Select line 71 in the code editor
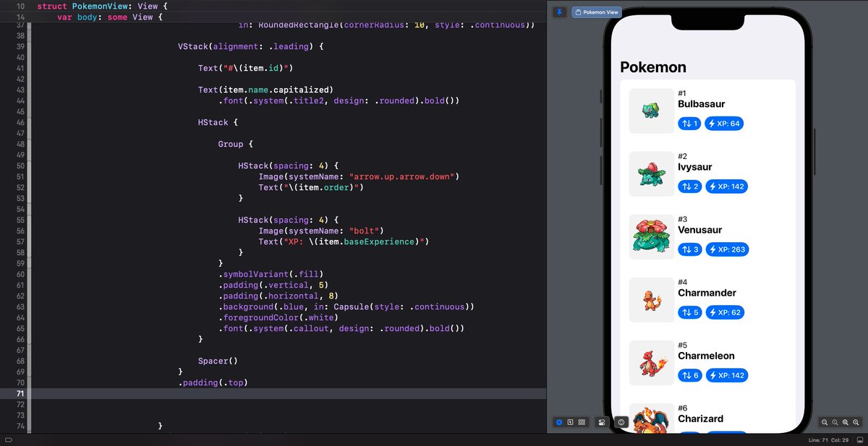 point(289,393)
